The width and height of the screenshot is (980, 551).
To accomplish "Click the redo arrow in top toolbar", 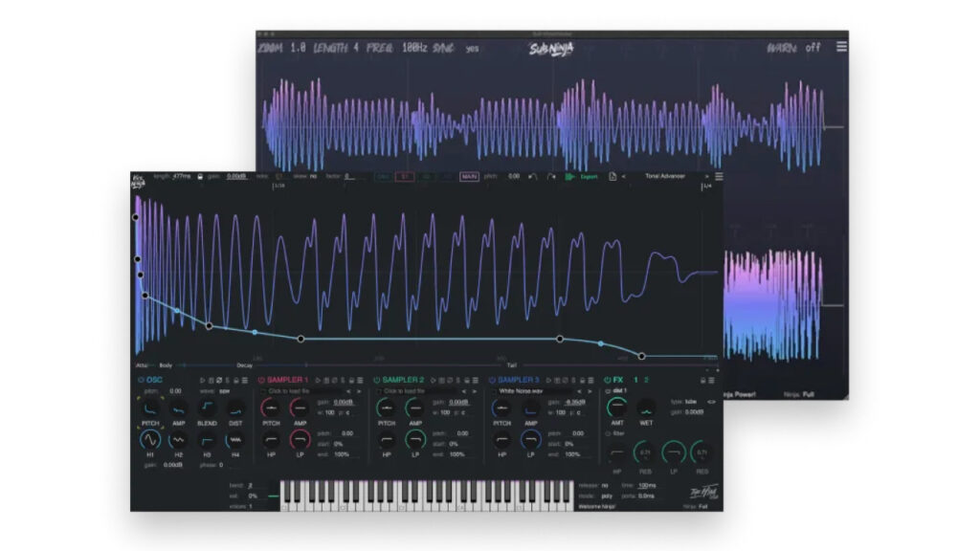I will click(x=551, y=177).
